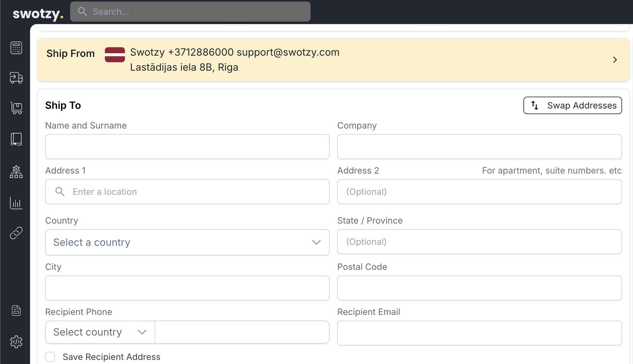Click the Latvia flag icon
Image resolution: width=633 pixels, height=364 pixels.
[115, 55]
